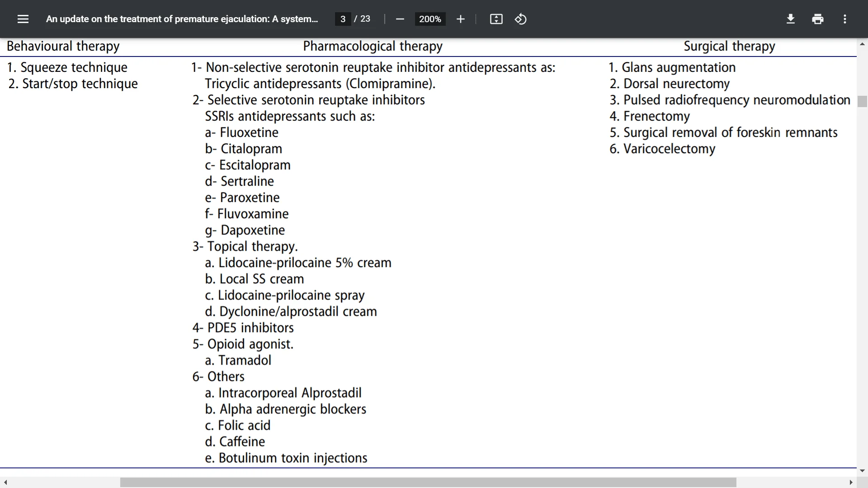This screenshot has height=488, width=868.
Task: Click '5. Surgical removal of foreskin remnants'
Action: point(723,132)
